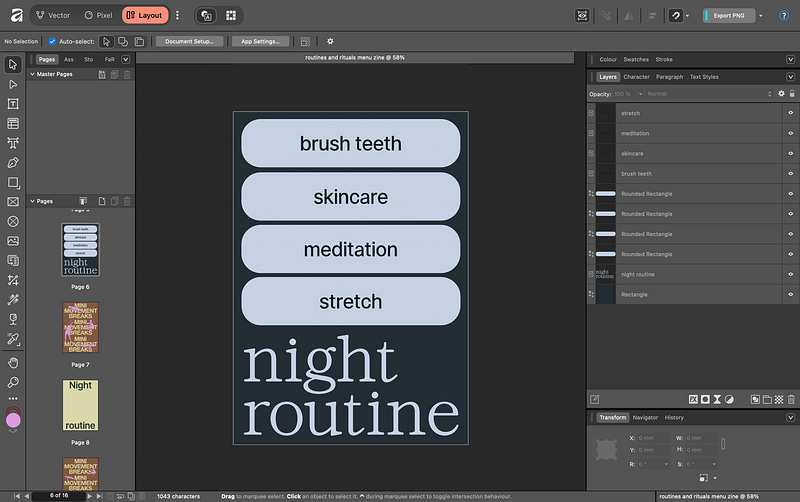Collapse the Master Pages section
Image resolution: width=800 pixels, height=502 pixels.
32,74
